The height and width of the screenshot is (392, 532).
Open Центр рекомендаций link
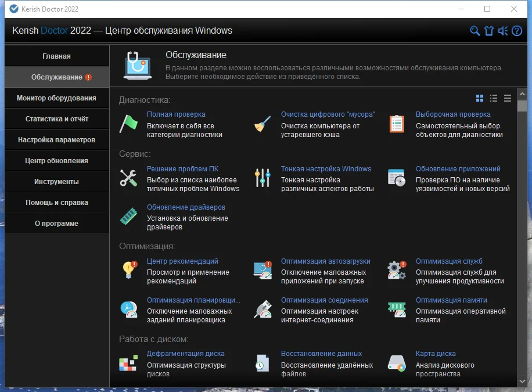click(x=182, y=261)
